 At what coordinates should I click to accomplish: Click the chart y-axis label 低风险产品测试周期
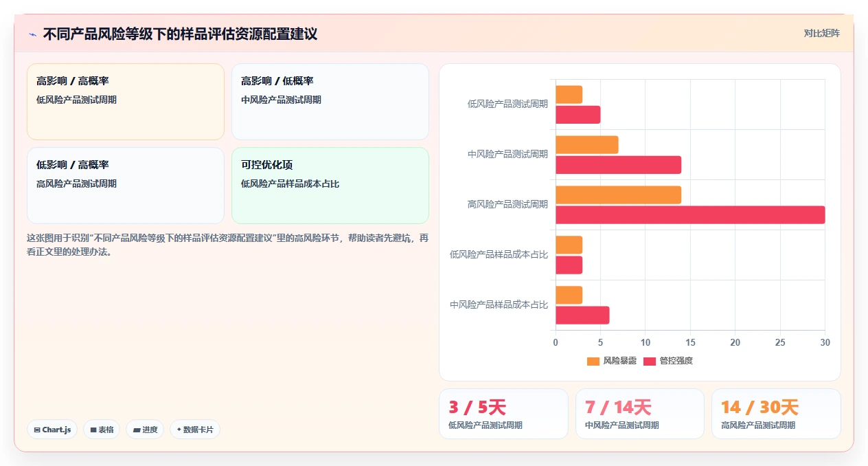(507, 104)
